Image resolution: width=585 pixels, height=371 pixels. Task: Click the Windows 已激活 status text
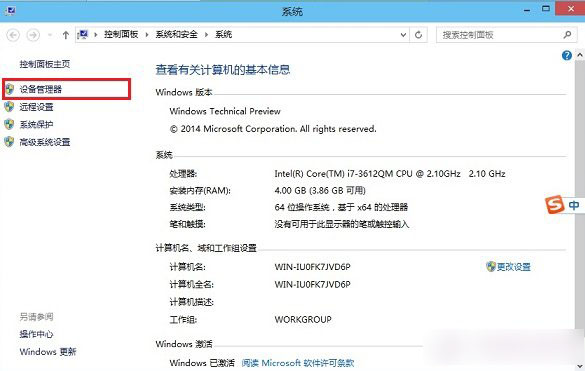202,363
